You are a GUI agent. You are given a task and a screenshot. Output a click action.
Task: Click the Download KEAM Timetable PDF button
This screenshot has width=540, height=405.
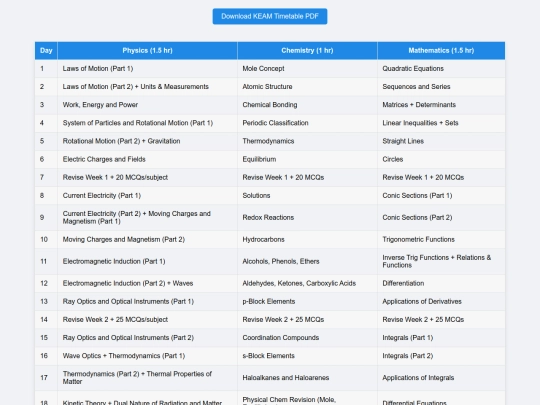[x=270, y=16]
